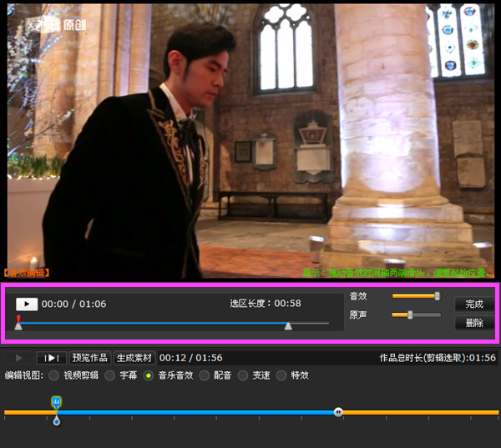
Task: Click the 原声 original sound volume slider
Action: tap(416, 315)
